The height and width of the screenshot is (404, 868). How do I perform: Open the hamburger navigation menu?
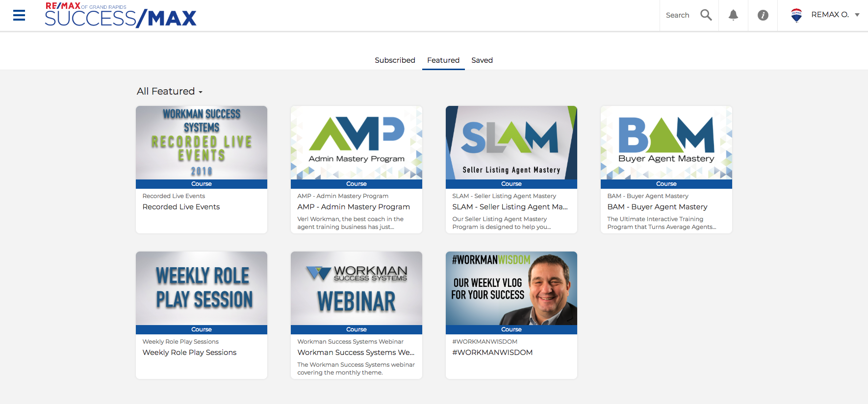[19, 15]
